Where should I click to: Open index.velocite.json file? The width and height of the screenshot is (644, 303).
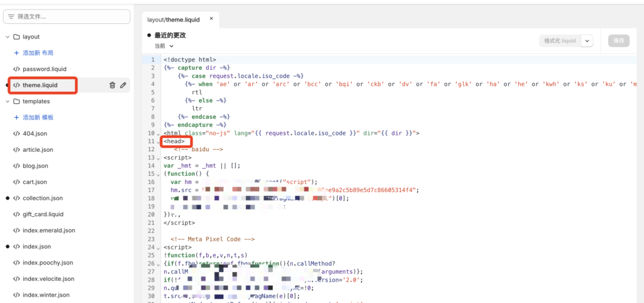[48, 278]
